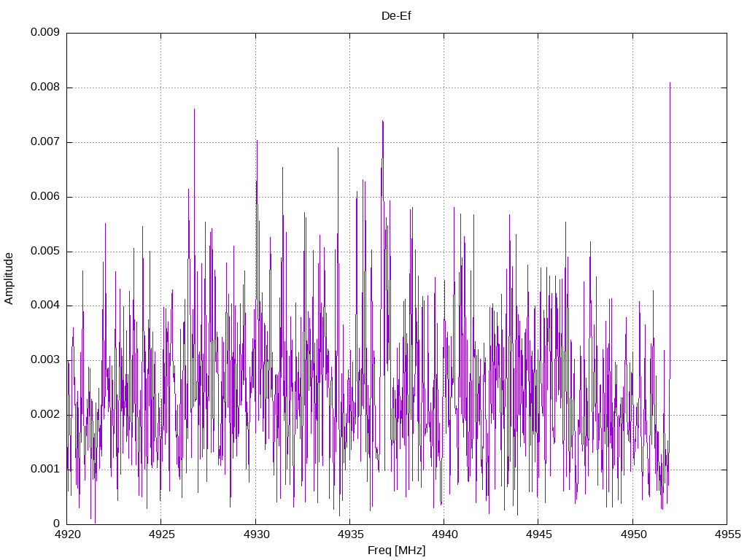Click the 0.005 y-axis tick label
The image size is (747, 560).
[45, 252]
